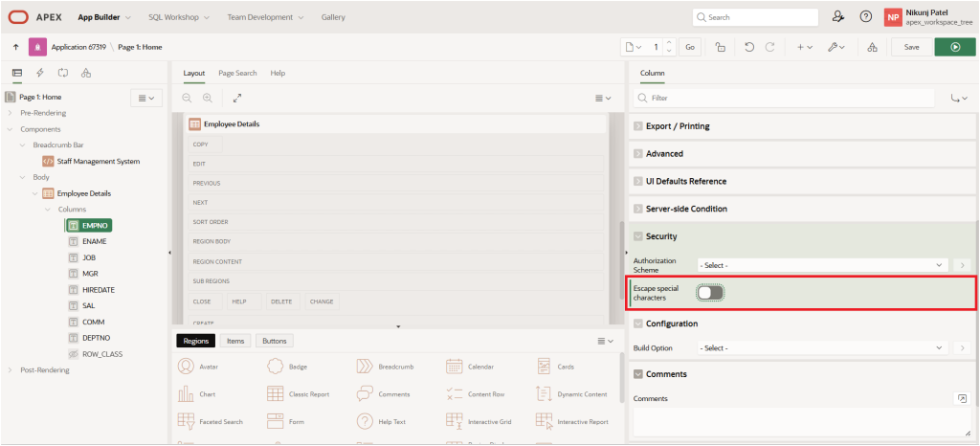Open the Build Option dropdown
Viewport: 980px width, 446px height.
click(821, 347)
